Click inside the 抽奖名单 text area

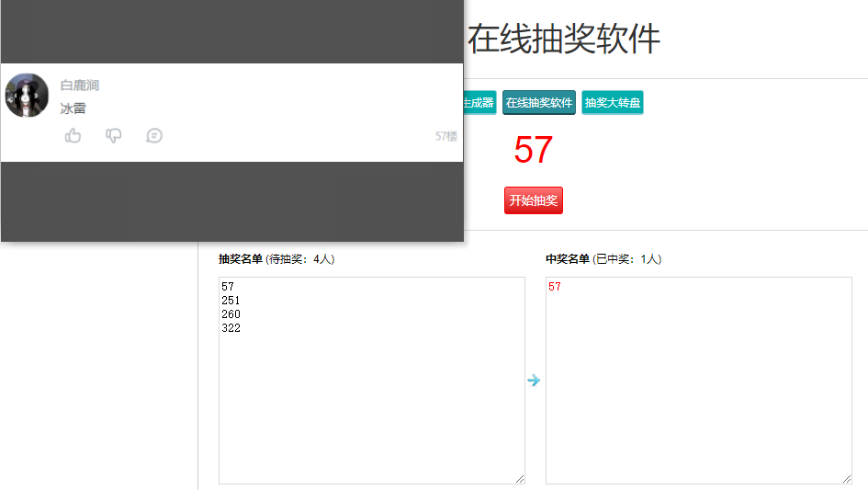372,381
